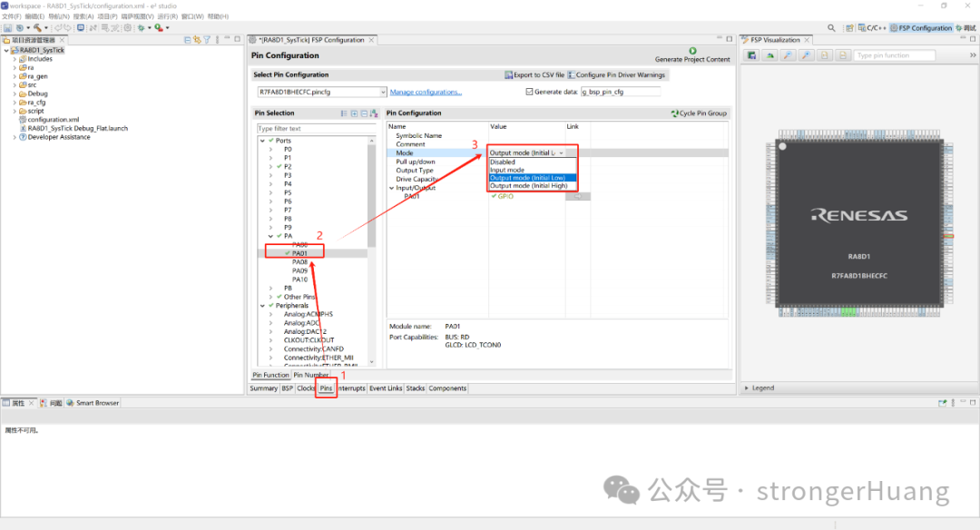Click the Generate Project Content icon
The width and height of the screenshot is (980, 530).
pyautogui.click(x=692, y=51)
